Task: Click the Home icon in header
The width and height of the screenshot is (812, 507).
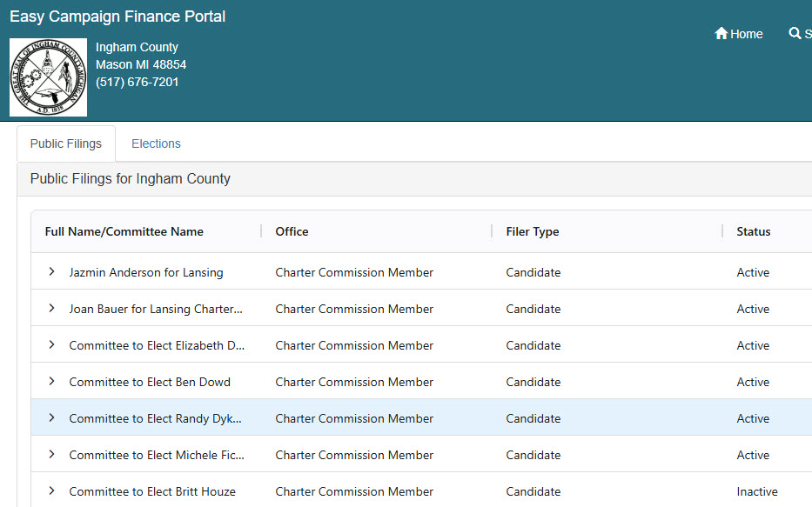Action: (x=721, y=34)
